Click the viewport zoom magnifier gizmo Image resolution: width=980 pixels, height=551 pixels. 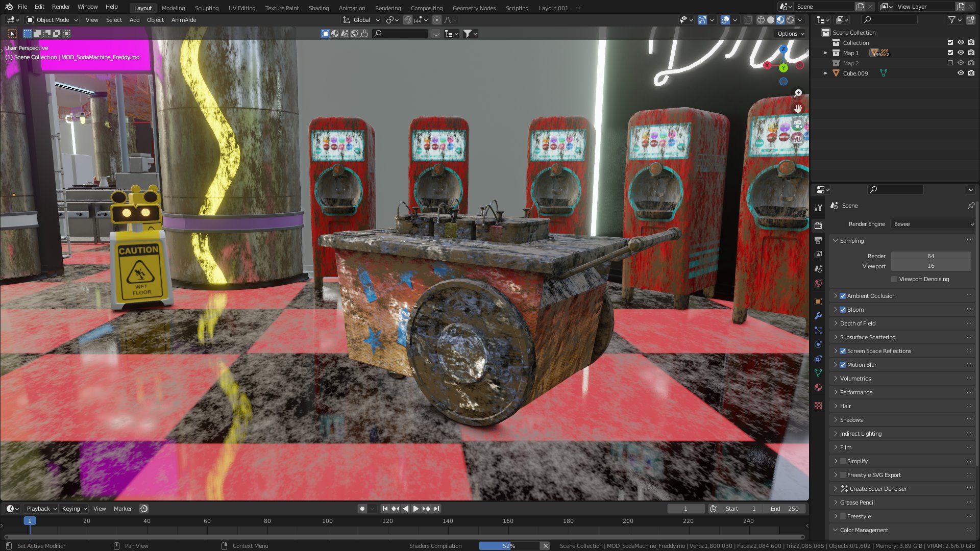pyautogui.click(x=798, y=93)
